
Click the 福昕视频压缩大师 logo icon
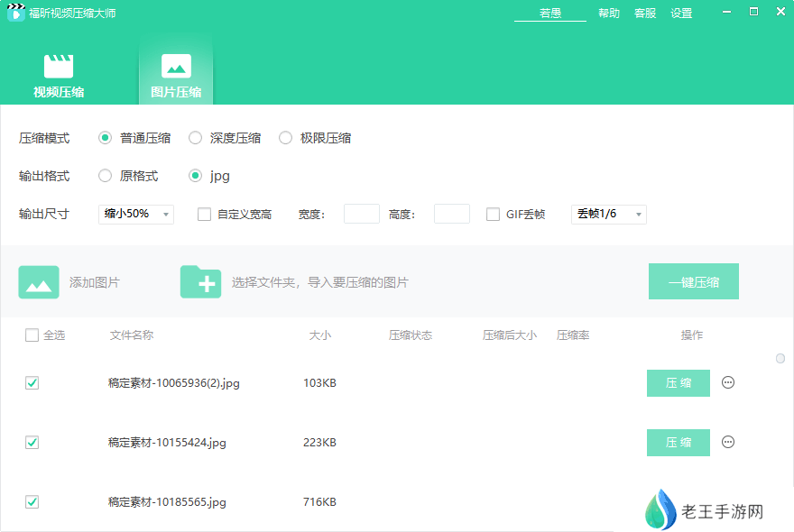[15, 13]
